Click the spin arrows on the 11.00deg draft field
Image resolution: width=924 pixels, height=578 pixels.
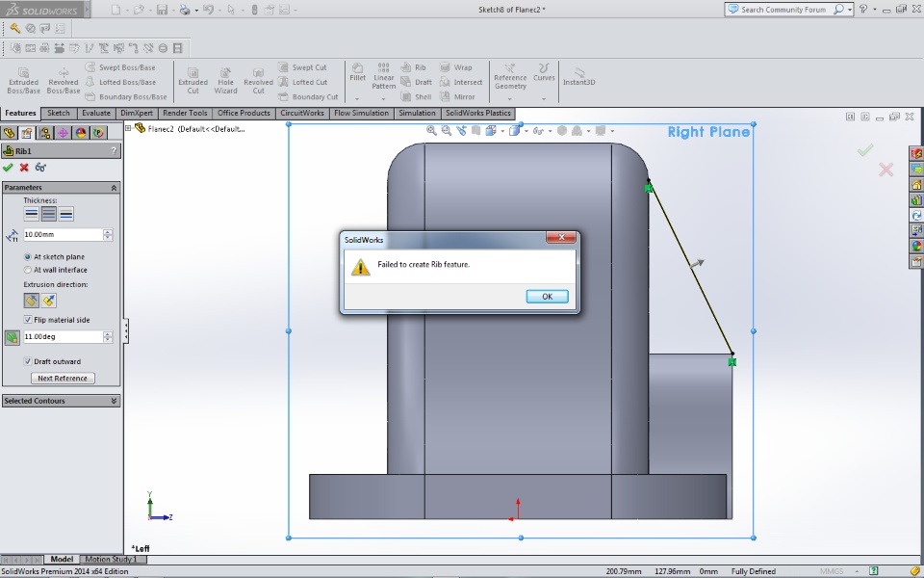point(107,337)
